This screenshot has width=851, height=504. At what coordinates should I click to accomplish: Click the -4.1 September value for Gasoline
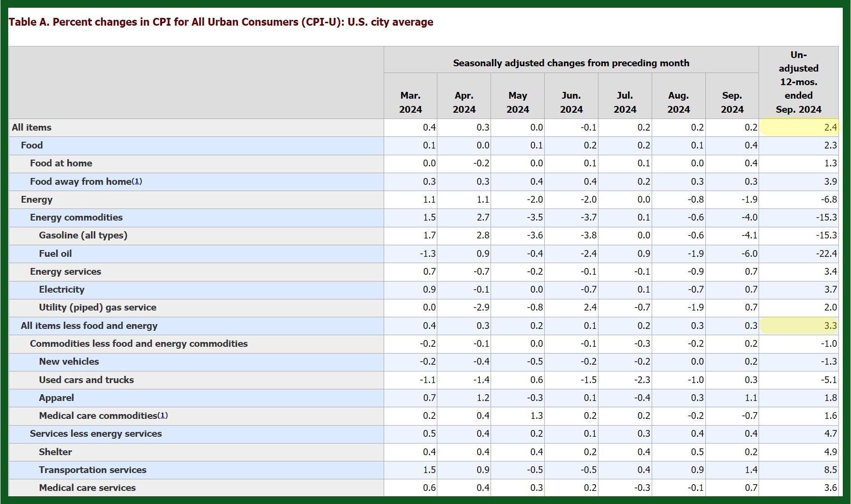click(749, 235)
